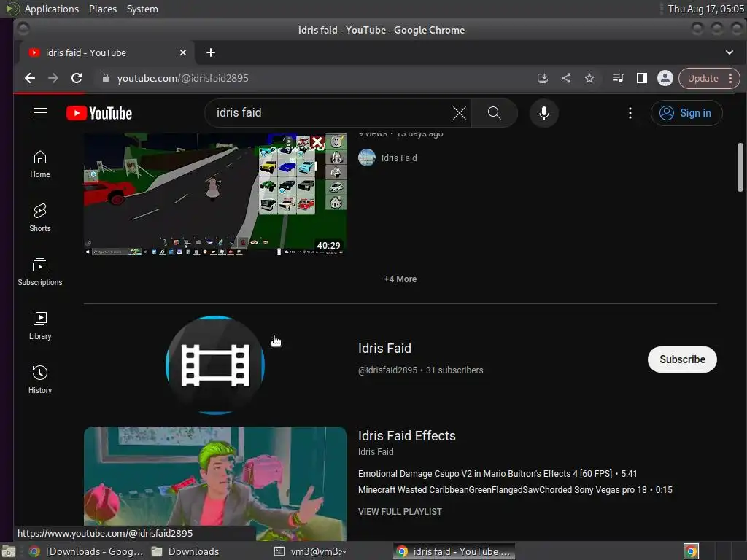Open the Idris Faid Effects playlist thumbnail
Screen dimensions: 747x560
215,483
